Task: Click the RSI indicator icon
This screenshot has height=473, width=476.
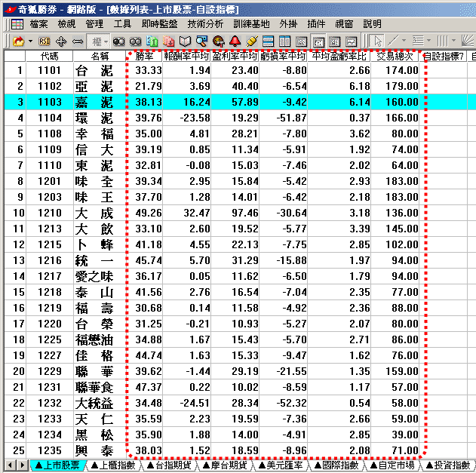Action: [x=45, y=41]
